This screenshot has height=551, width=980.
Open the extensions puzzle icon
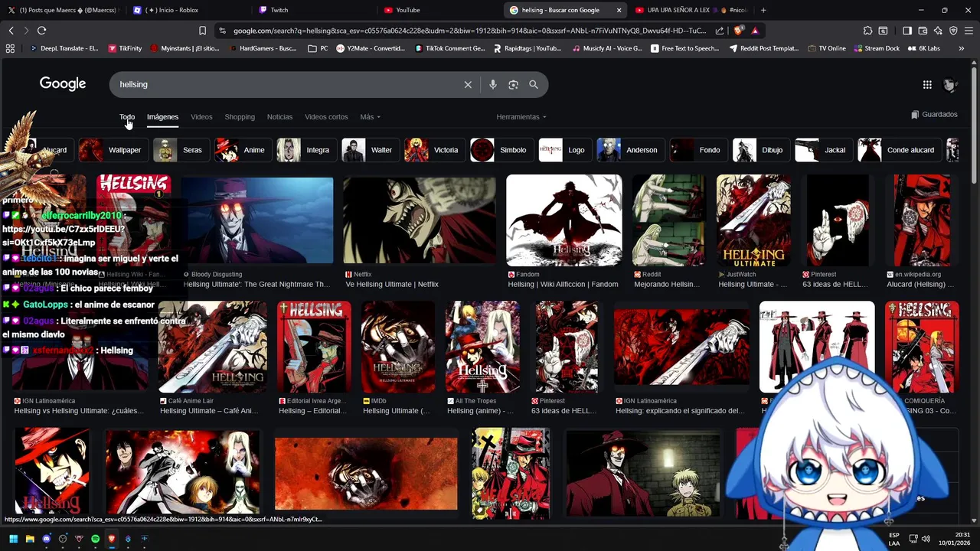(867, 31)
